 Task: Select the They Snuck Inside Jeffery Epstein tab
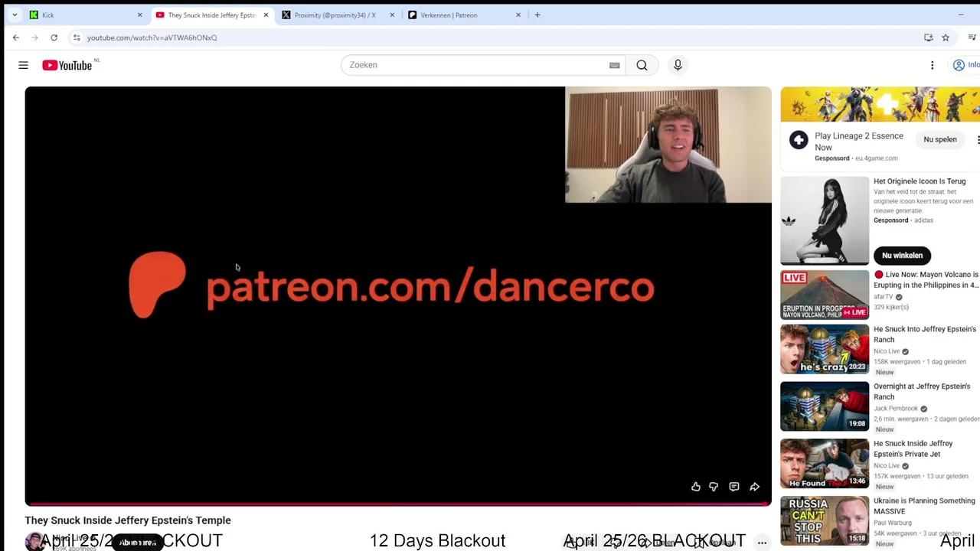(211, 15)
